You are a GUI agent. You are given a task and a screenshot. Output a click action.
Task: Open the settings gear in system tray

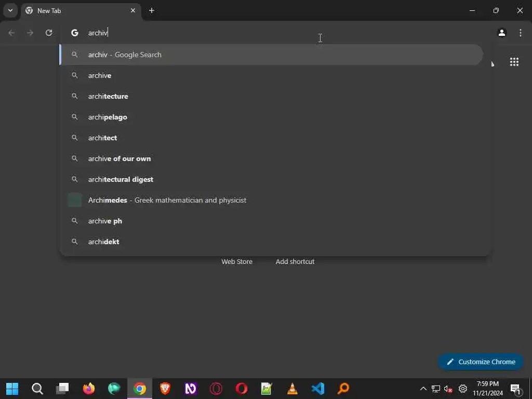click(x=463, y=389)
